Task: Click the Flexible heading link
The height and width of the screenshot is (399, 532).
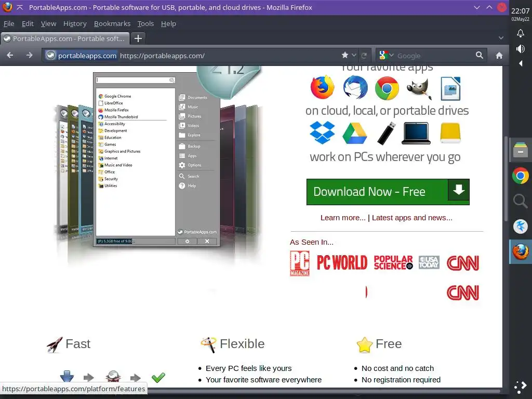Action: pos(242,344)
